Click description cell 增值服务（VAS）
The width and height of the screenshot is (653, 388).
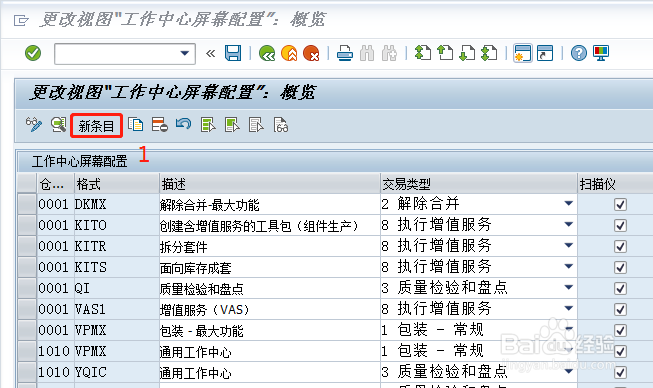click(269, 309)
